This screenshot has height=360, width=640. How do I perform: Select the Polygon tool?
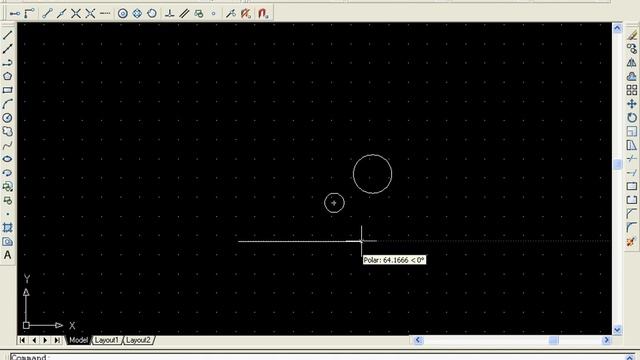7,76
